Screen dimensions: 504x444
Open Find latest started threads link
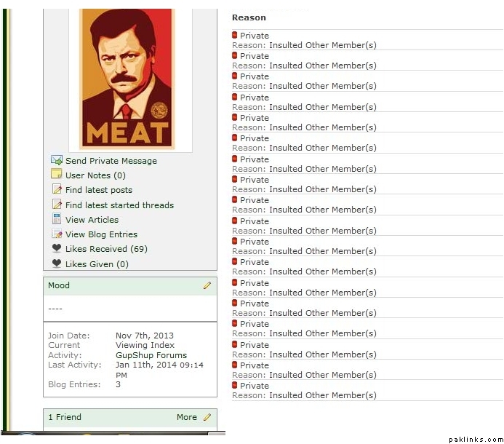(119, 205)
